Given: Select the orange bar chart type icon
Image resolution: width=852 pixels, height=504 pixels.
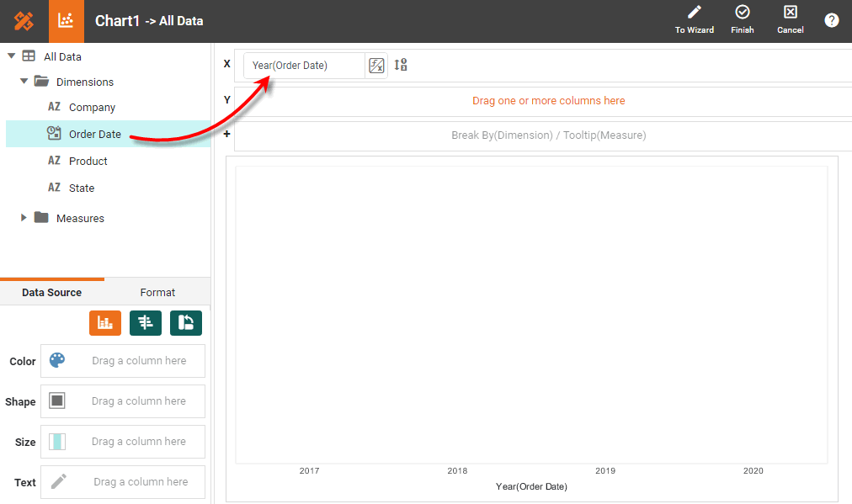Looking at the screenshot, I should [104, 322].
